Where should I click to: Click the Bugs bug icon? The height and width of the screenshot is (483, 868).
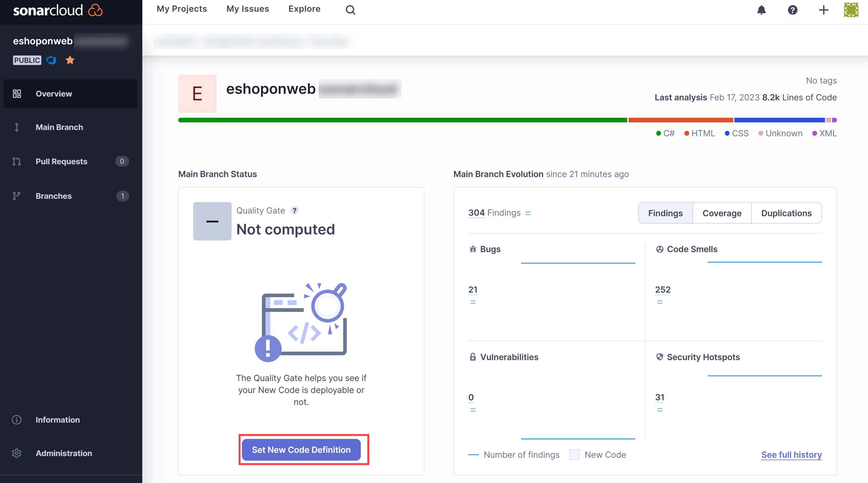pos(473,249)
